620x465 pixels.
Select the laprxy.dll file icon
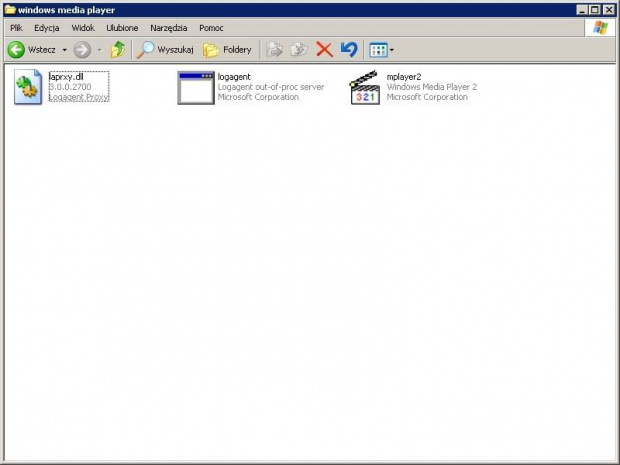28,87
